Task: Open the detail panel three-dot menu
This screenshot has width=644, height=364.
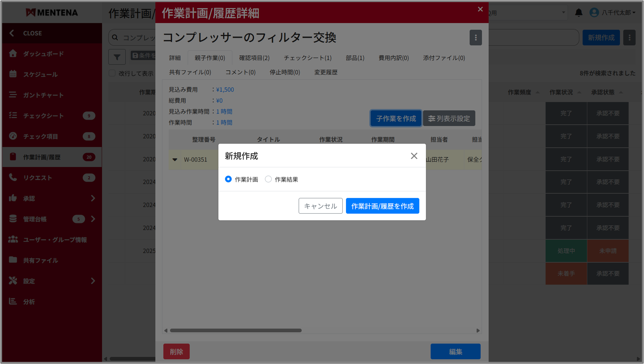Action: [x=475, y=37]
